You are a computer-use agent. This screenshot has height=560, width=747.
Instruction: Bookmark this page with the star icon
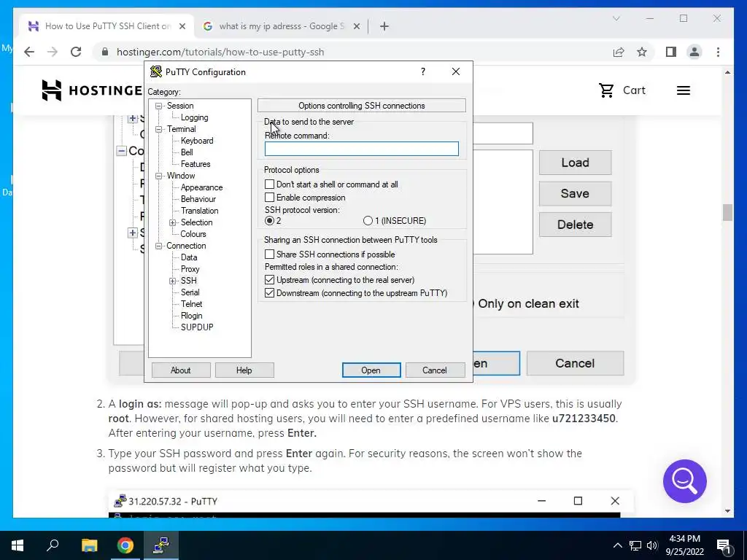642,52
